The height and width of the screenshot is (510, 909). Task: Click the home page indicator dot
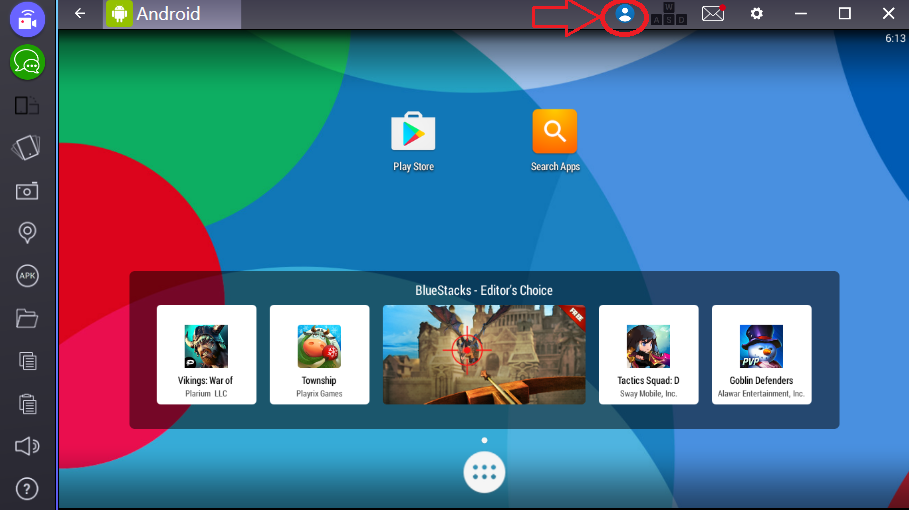tap(484, 440)
